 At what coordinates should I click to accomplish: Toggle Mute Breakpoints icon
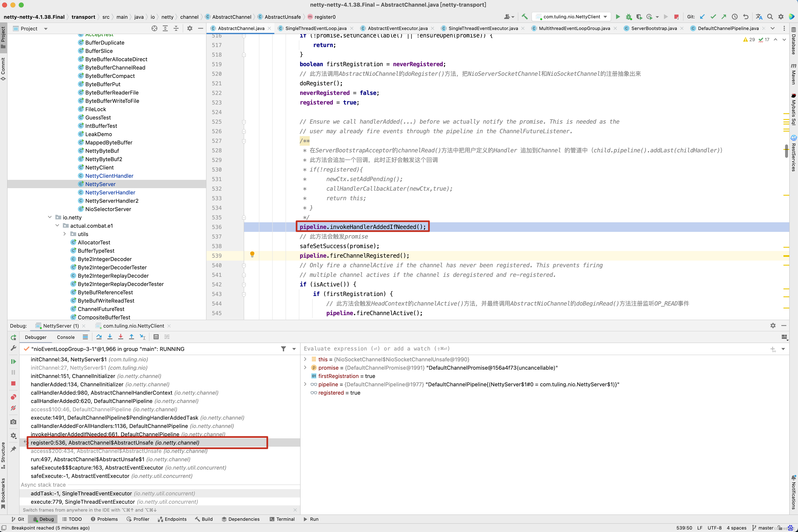(x=14, y=408)
